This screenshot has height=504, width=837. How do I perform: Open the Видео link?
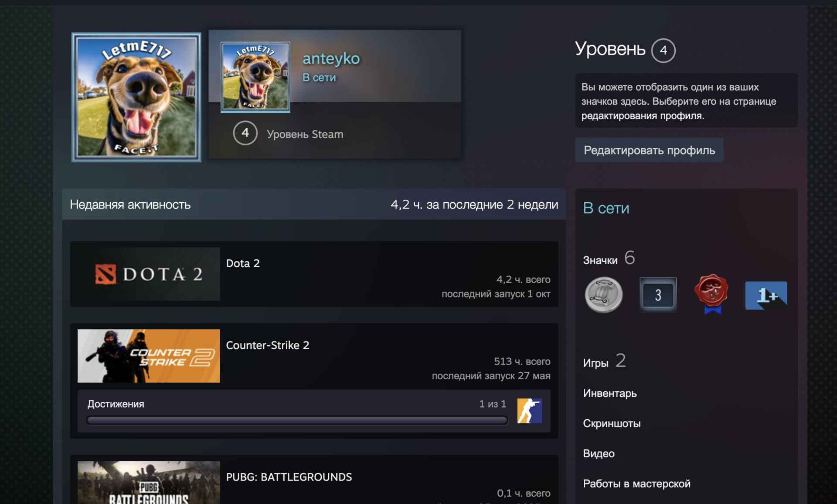click(x=599, y=453)
